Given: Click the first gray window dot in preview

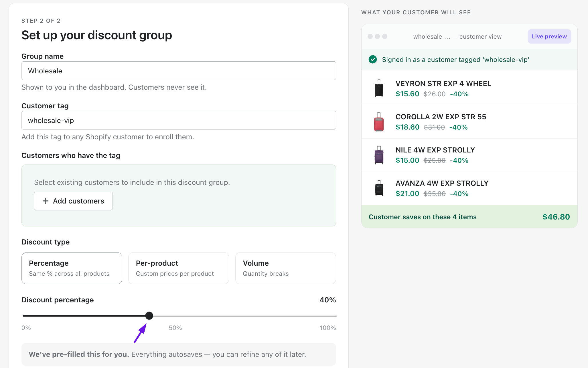Looking at the screenshot, I should (370, 36).
